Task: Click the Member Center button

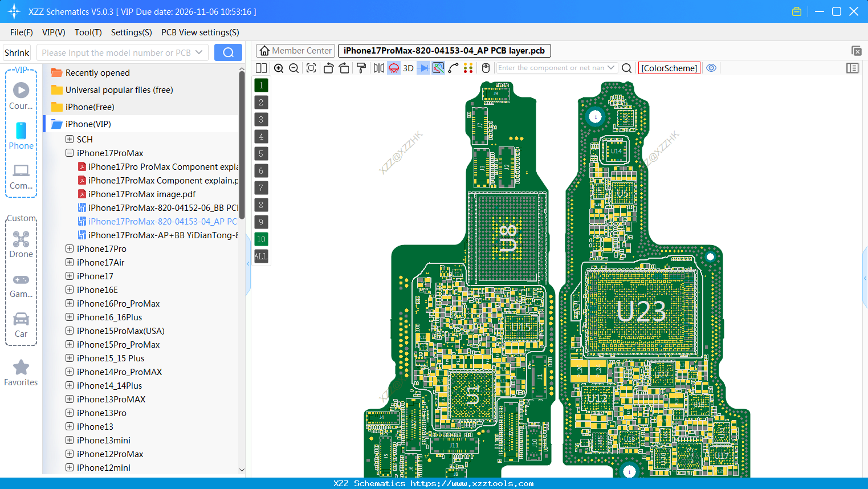Action: pyautogui.click(x=295, y=50)
